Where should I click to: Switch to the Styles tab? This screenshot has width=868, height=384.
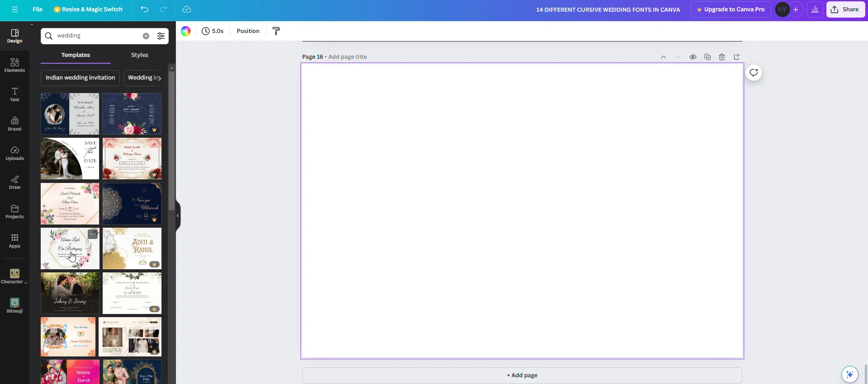(139, 55)
